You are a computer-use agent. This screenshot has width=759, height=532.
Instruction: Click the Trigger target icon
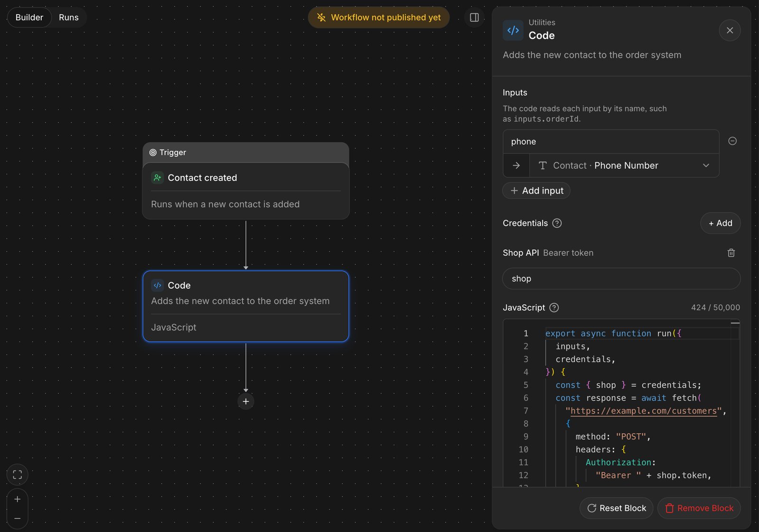pos(153,153)
